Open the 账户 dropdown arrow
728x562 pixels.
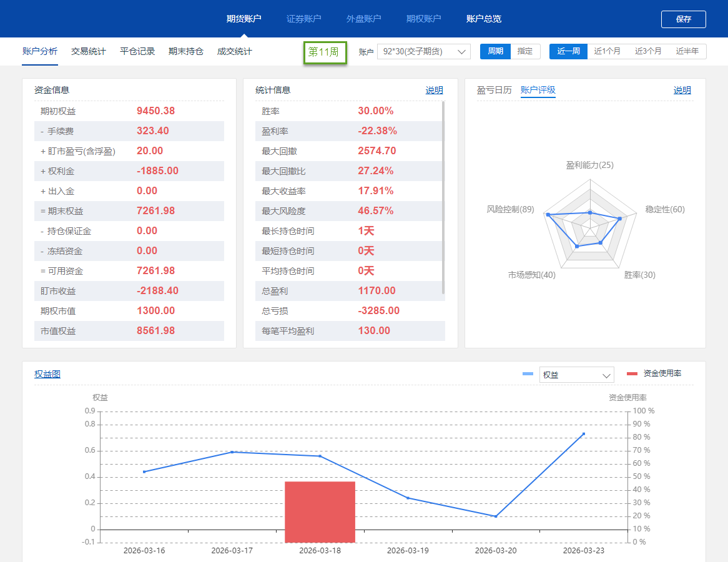tap(463, 52)
